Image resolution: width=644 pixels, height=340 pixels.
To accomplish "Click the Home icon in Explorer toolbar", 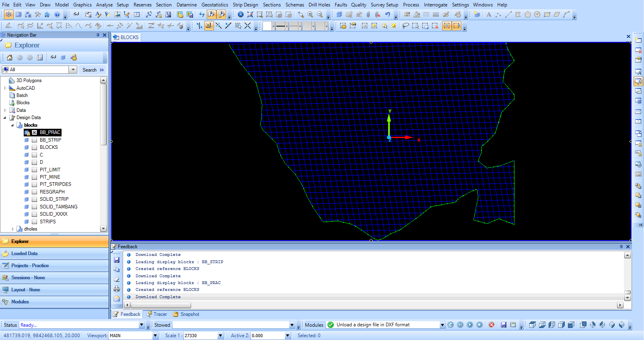I will pos(10,58).
